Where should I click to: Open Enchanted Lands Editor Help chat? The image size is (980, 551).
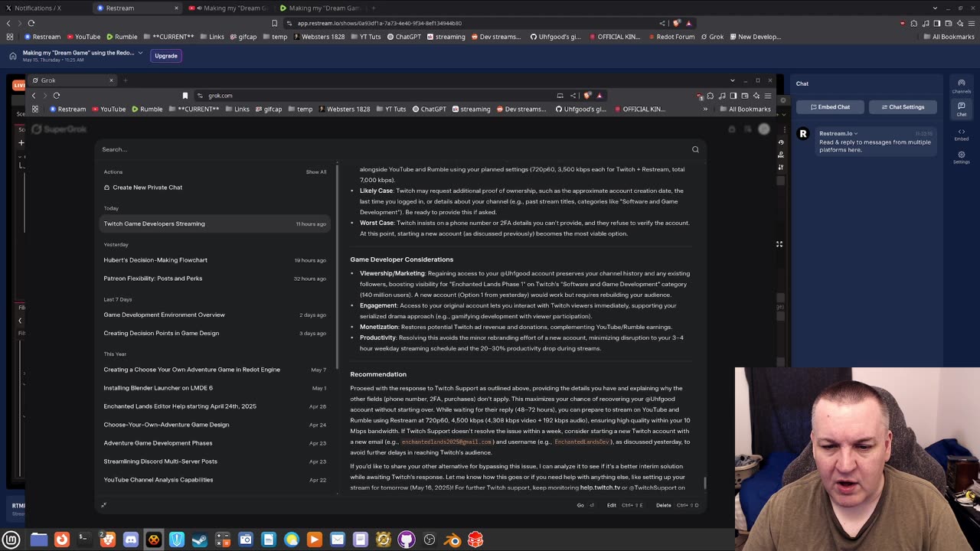click(215, 406)
